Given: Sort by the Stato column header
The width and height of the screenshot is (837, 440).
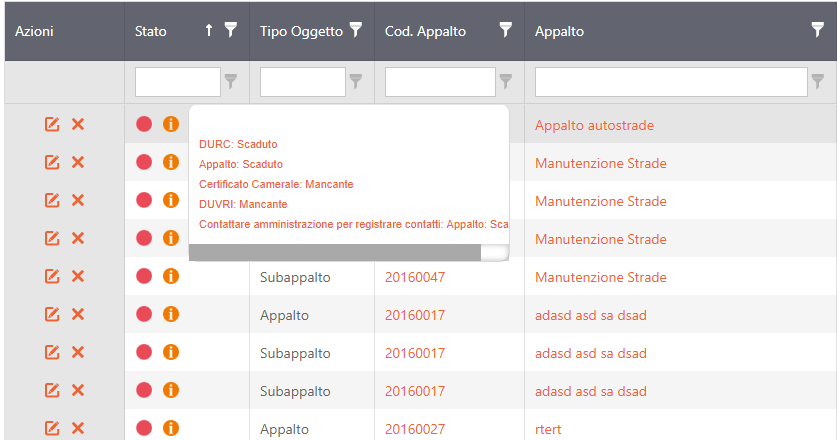Looking at the screenshot, I should pos(151,32).
